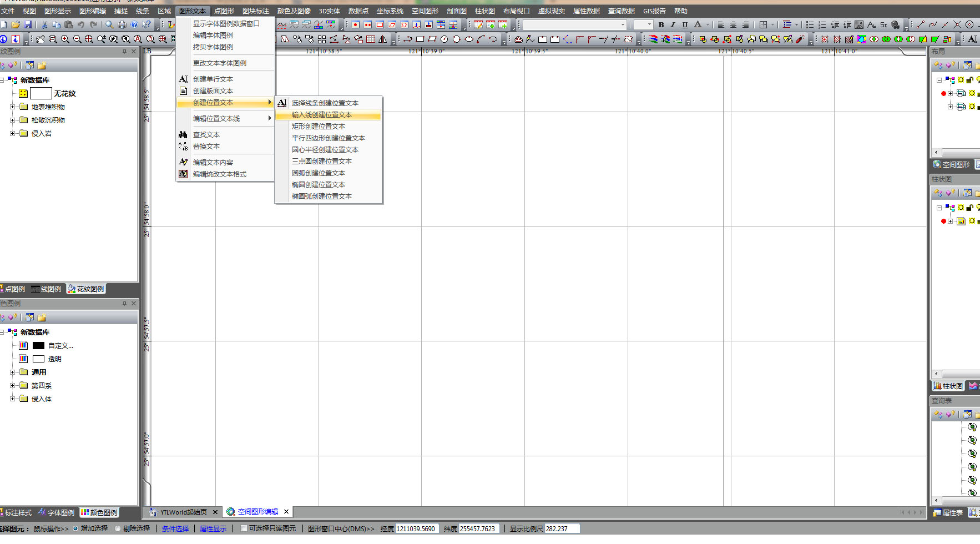Select the pan hand tool

tap(41, 39)
